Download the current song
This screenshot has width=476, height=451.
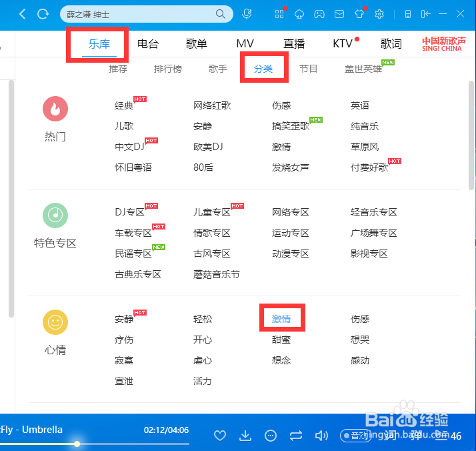coord(245,436)
